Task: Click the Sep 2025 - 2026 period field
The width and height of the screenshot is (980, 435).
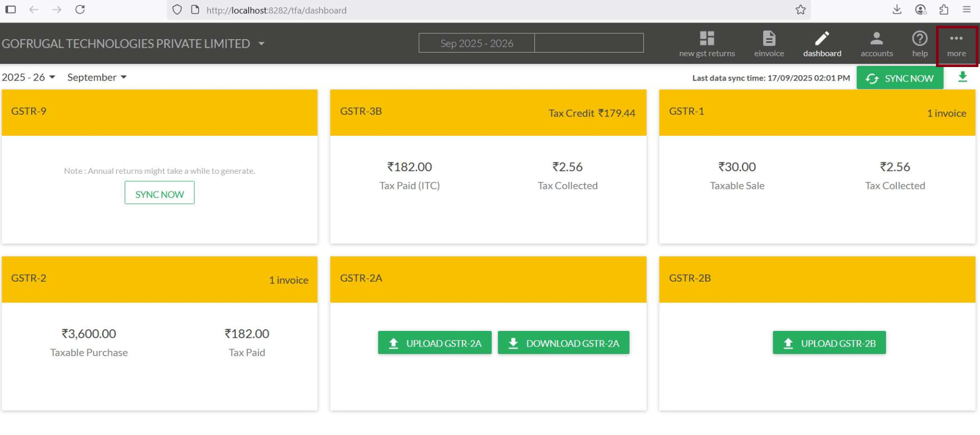Action: (x=477, y=43)
